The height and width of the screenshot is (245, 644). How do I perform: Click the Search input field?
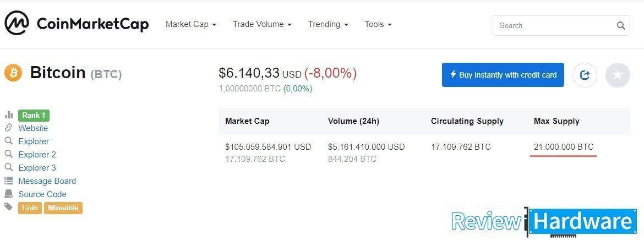pyautogui.click(x=553, y=25)
